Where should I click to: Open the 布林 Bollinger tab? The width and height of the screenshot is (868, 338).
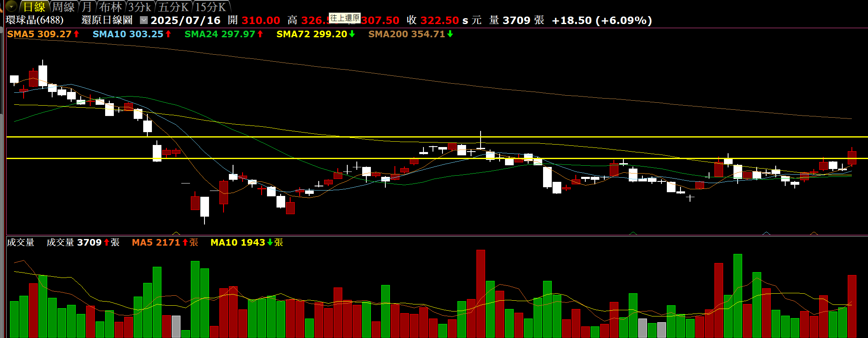coord(111,7)
